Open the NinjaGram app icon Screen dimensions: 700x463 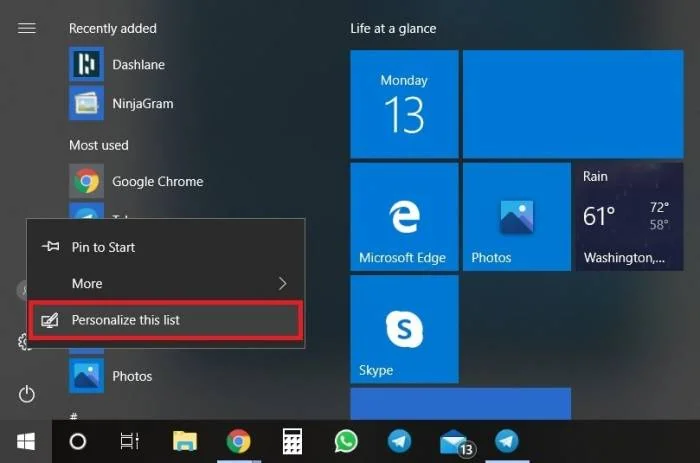(x=86, y=103)
